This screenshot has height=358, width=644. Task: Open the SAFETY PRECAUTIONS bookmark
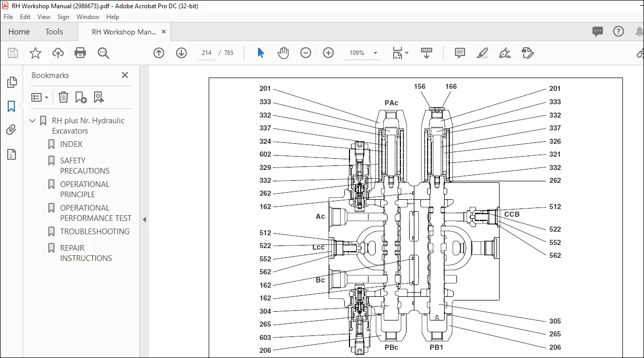pyautogui.click(x=85, y=166)
